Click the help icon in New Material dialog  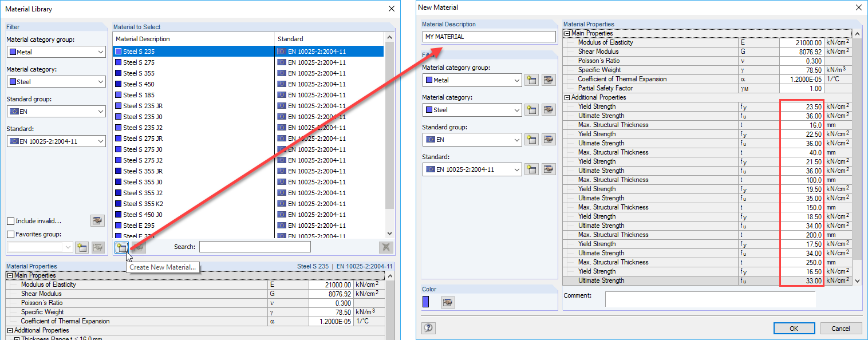pos(429,328)
